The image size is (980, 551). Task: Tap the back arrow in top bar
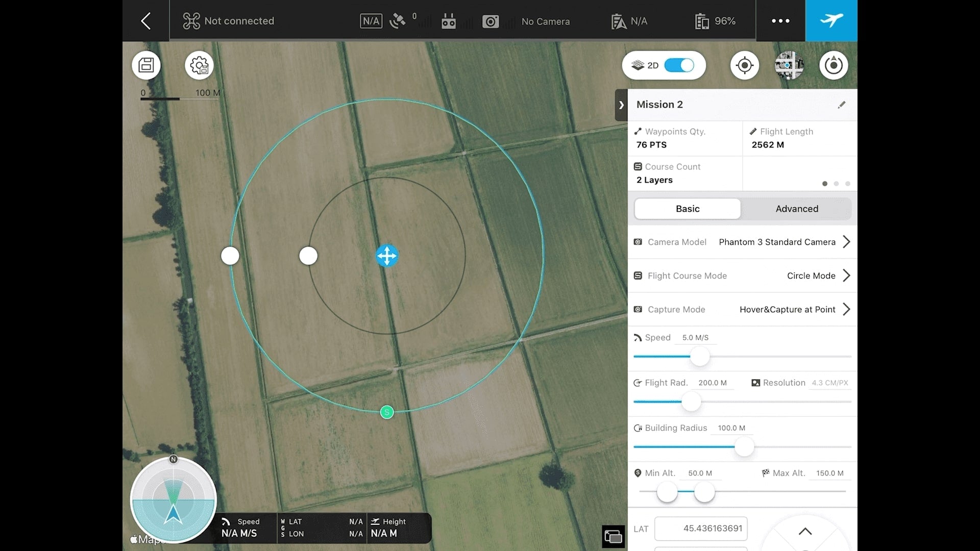[146, 21]
